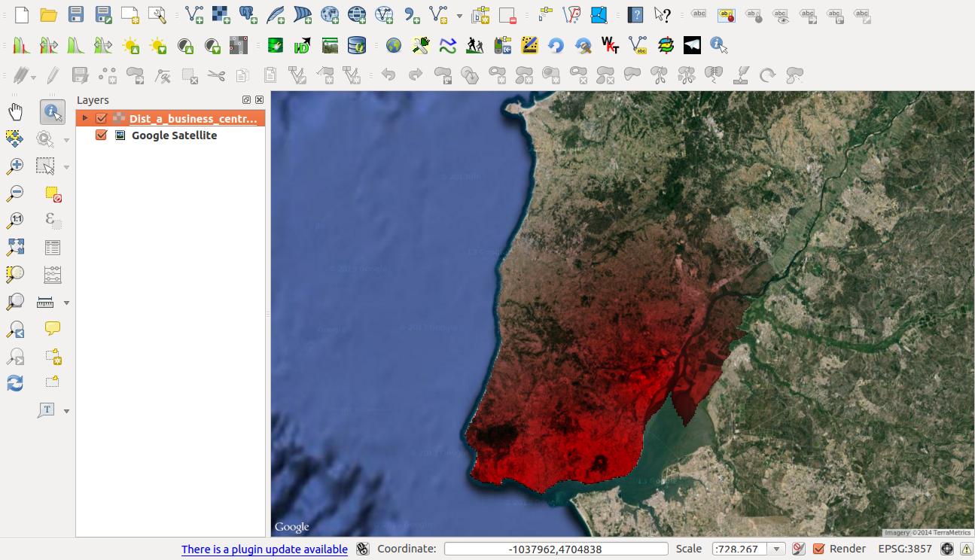
Task: Open the DB Manager database icon
Action: (x=357, y=46)
